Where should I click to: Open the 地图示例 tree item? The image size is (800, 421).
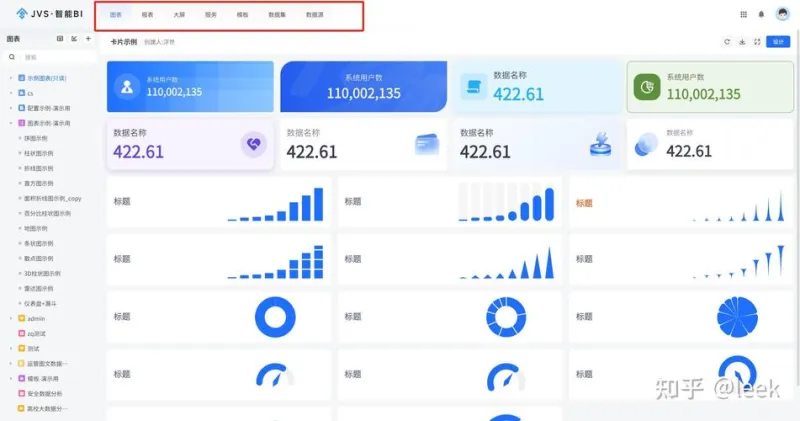(36, 228)
